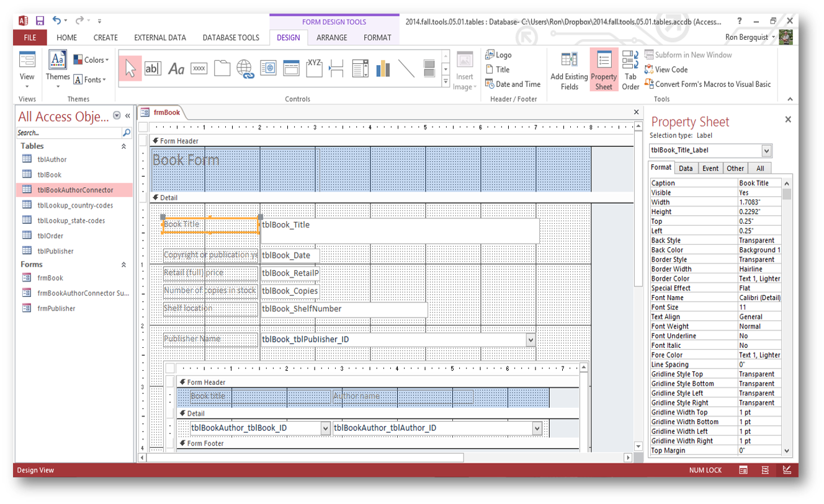Switch to the ARRANGE ribbon tab
Screen dimensions: 824x504
(x=332, y=38)
